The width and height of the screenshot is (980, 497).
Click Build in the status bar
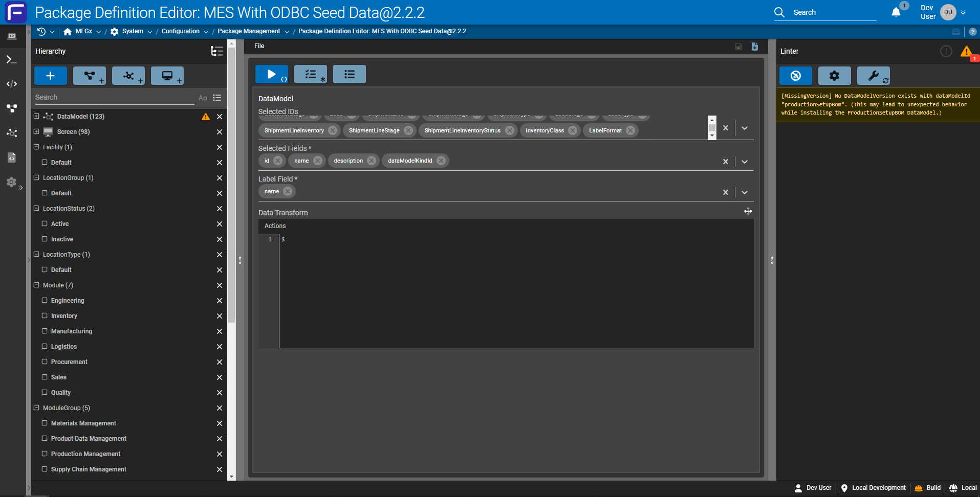tap(928, 488)
